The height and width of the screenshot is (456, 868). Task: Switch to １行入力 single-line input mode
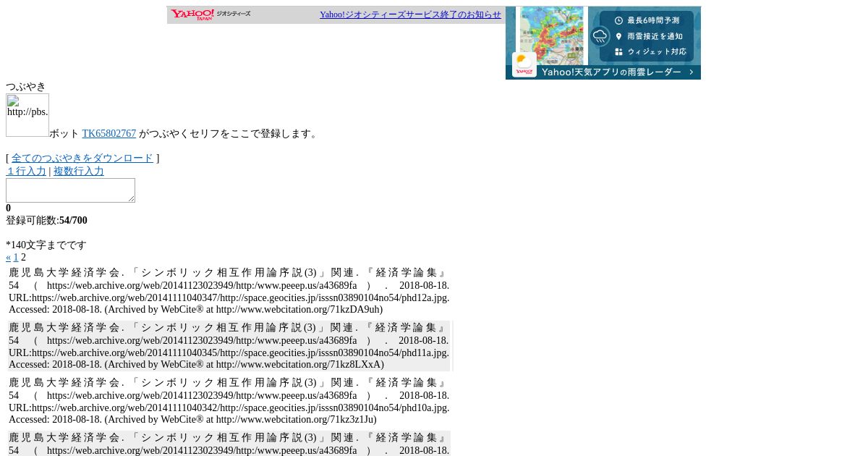[26, 172]
